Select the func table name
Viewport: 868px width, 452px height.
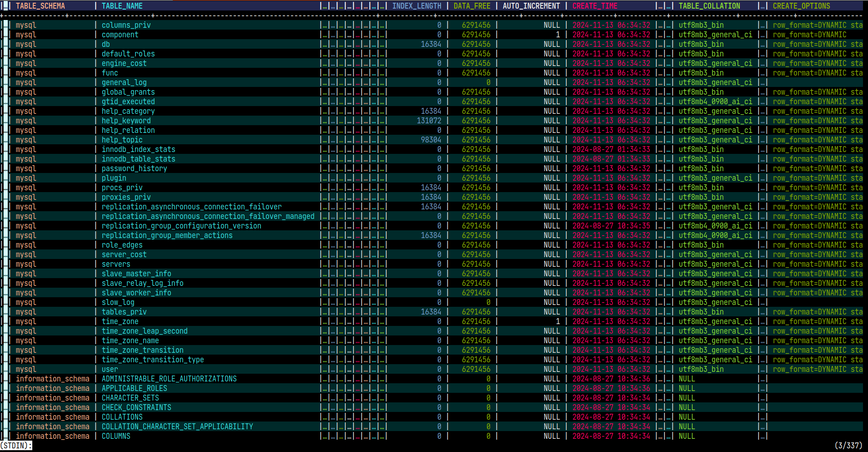110,73
